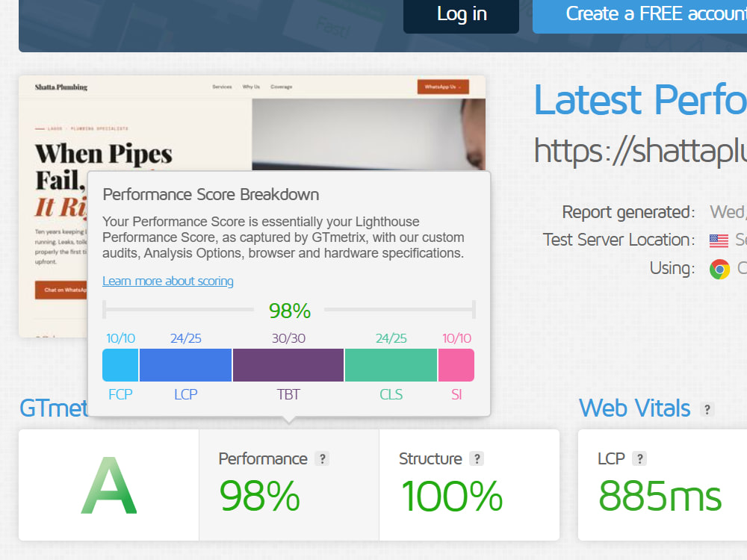This screenshot has height=560, width=747.
Task: Click the Structure help question icon
Action: (477, 458)
